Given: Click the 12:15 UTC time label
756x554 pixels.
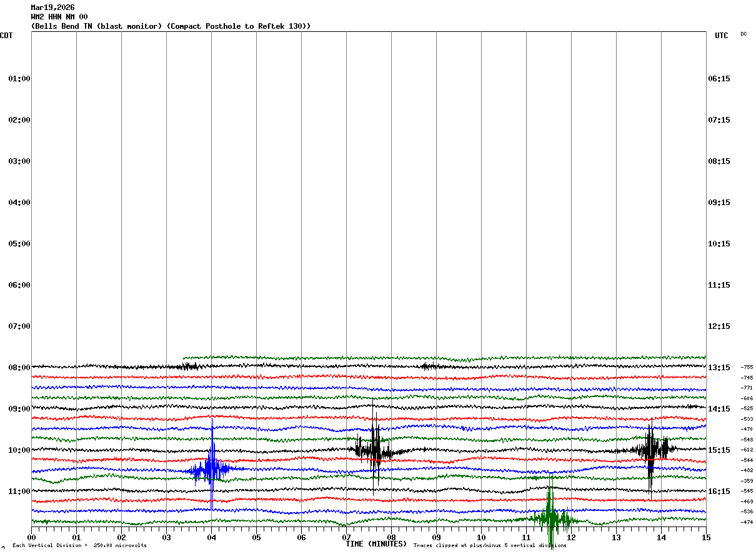Looking at the screenshot, I should click(x=719, y=326).
